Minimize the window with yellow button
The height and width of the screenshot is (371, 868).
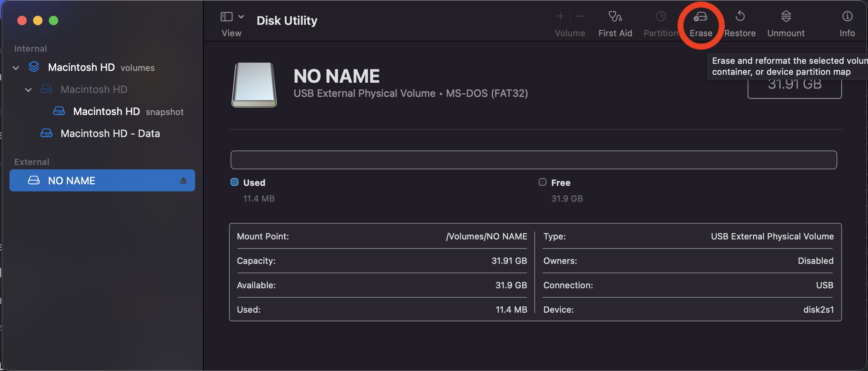pyautogui.click(x=38, y=20)
